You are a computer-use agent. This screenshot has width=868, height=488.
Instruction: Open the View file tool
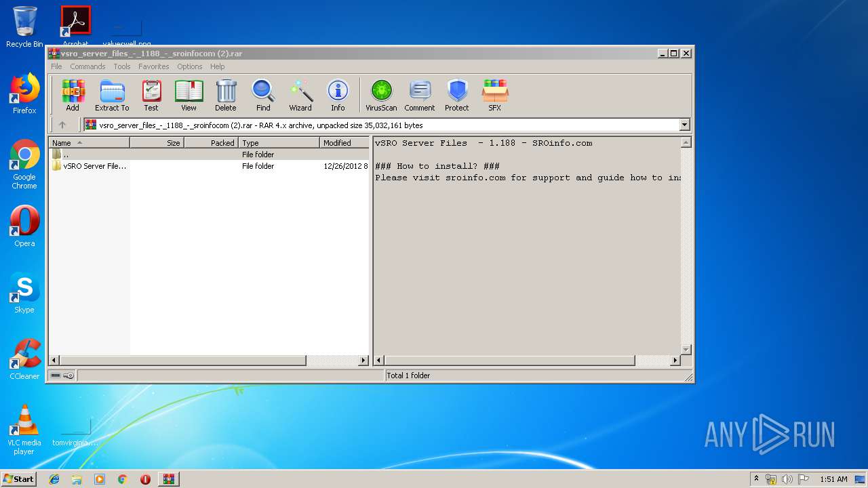[189, 95]
